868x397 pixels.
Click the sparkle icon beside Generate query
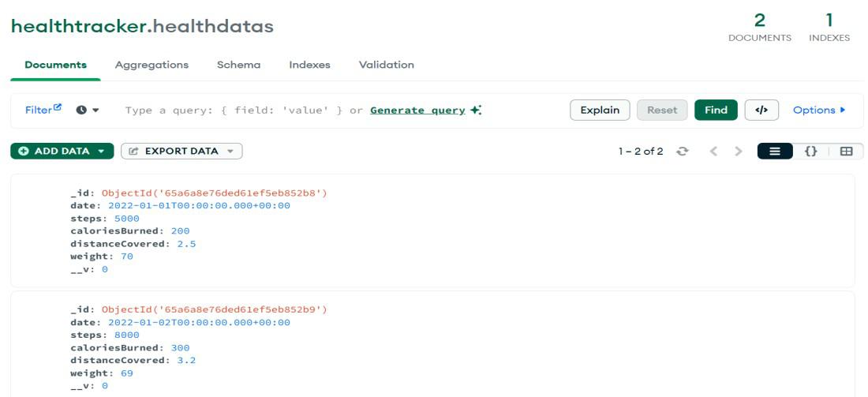(x=476, y=110)
